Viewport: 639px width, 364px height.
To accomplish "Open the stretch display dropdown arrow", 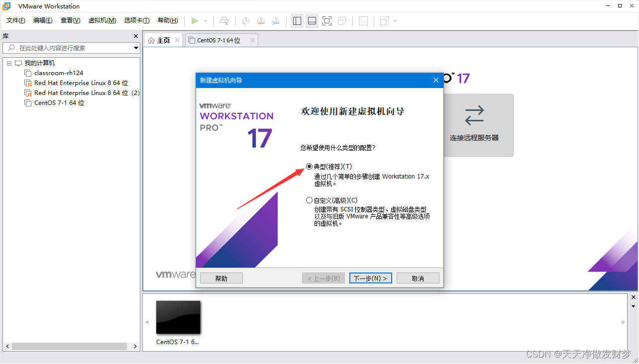I will pos(395,21).
